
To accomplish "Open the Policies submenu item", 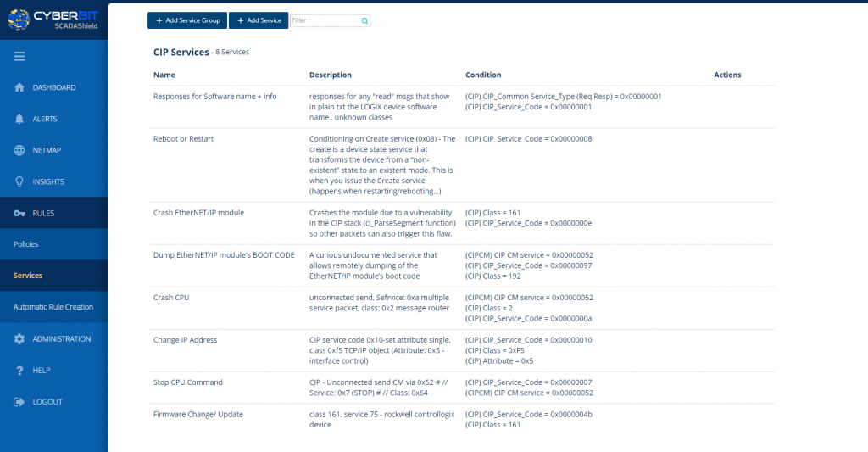I will pos(26,244).
